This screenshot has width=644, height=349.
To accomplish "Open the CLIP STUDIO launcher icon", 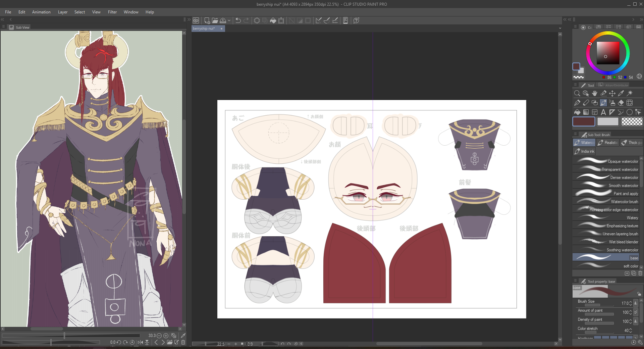I will (196, 20).
